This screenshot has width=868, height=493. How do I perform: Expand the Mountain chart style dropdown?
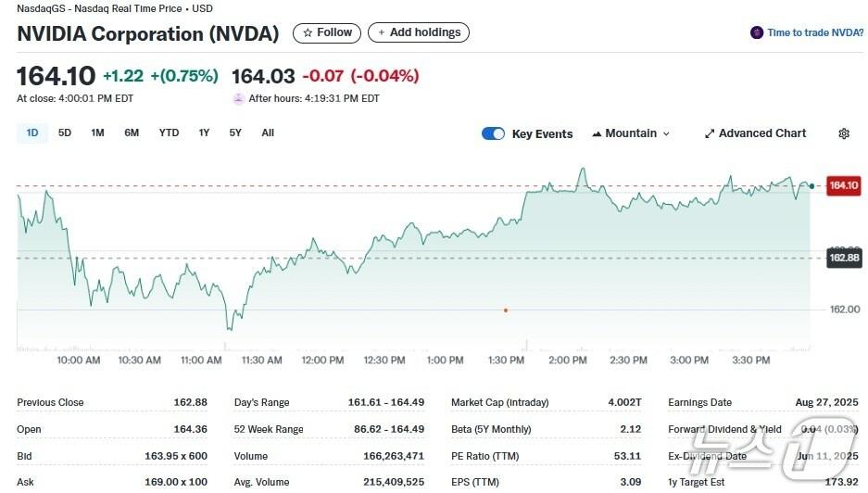(665, 133)
